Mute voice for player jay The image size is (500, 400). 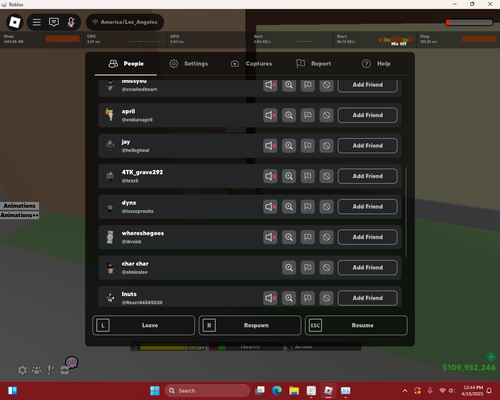[270, 146]
